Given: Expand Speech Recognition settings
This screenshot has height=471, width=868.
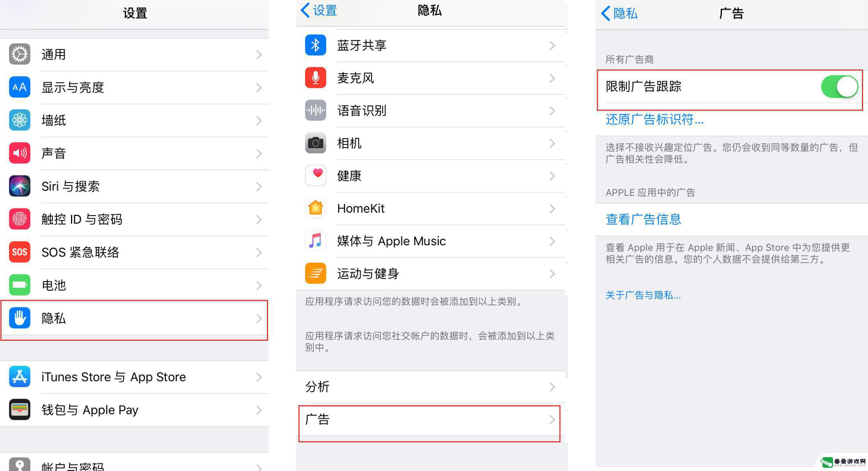Looking at the screenshot, I should tap(428, 110).
